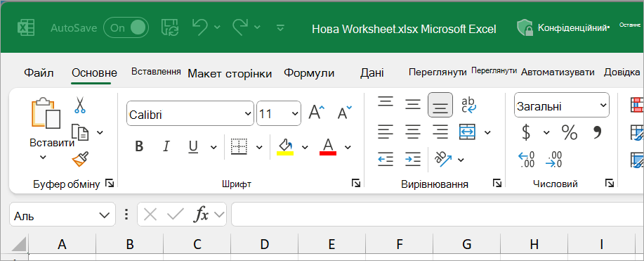Open Шрифт dialog launcher

click(x=356, y=183)
